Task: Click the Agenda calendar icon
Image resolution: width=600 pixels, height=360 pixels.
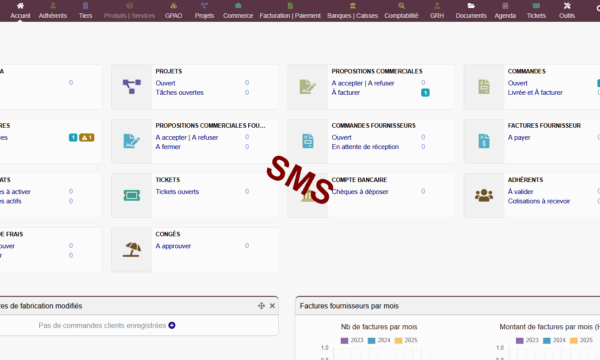Action: point(505,6)
